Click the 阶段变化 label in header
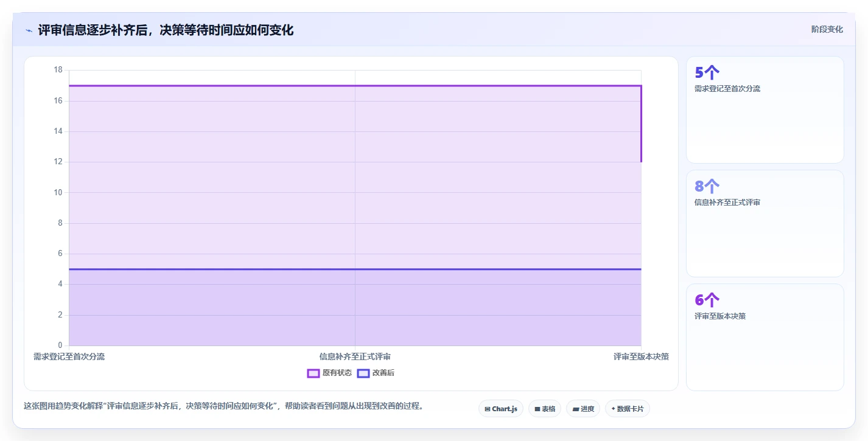868x441 pixels. tap(827, 29)
